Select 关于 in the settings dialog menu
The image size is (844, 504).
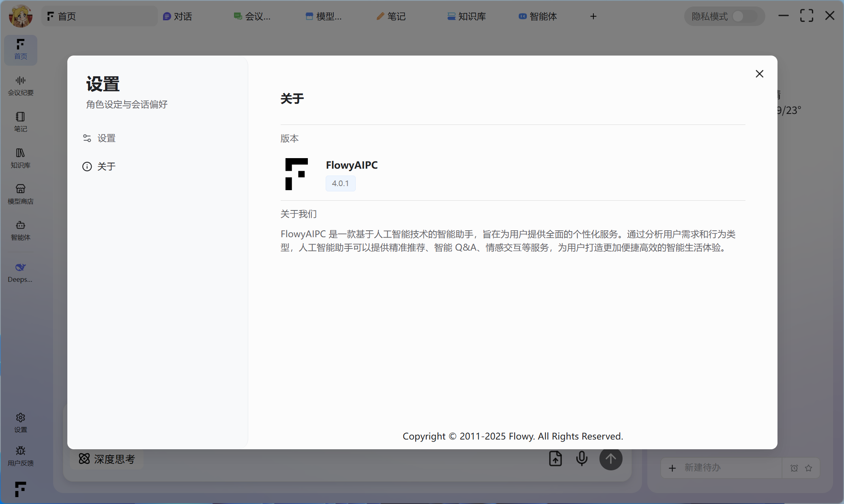(x=106, y=167)
